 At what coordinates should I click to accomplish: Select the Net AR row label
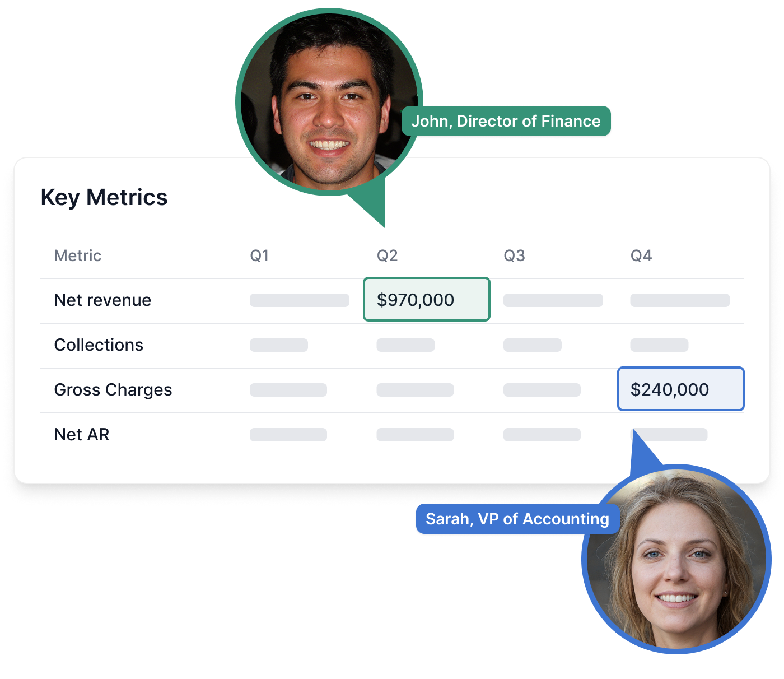coord(82,435)
